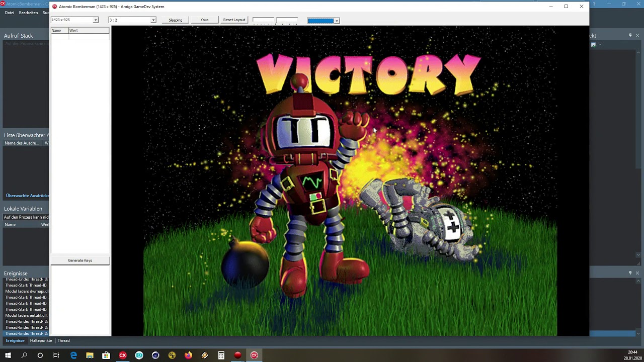This screenshot has height=362, width=644.
Task: Switch to Ereignisse tab
Action: click(x=15, y=340)
